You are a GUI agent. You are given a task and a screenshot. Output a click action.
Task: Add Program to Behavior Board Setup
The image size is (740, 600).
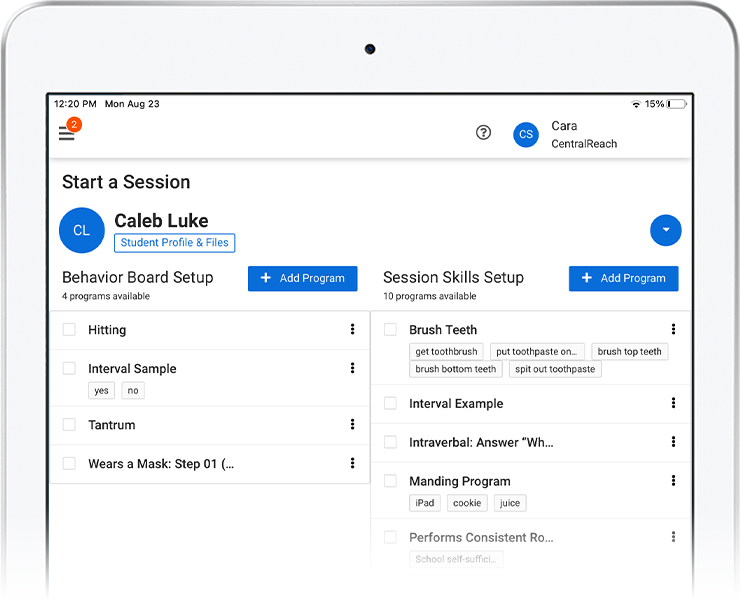[303, 279]
